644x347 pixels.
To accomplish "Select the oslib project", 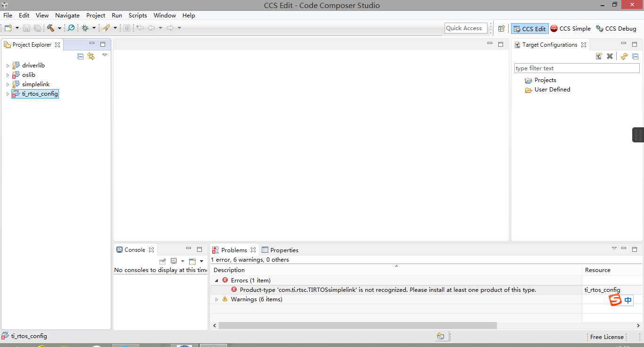I will (28, 75).
